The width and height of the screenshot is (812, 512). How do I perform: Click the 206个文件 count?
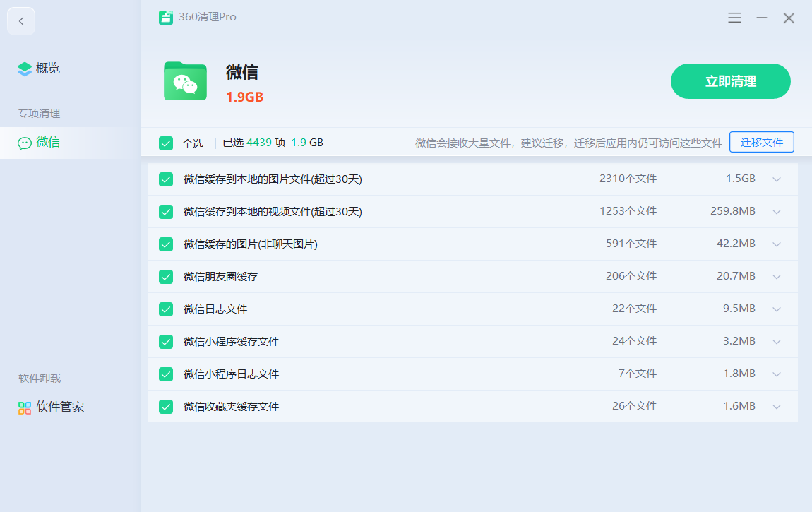[x=631, y=276]
